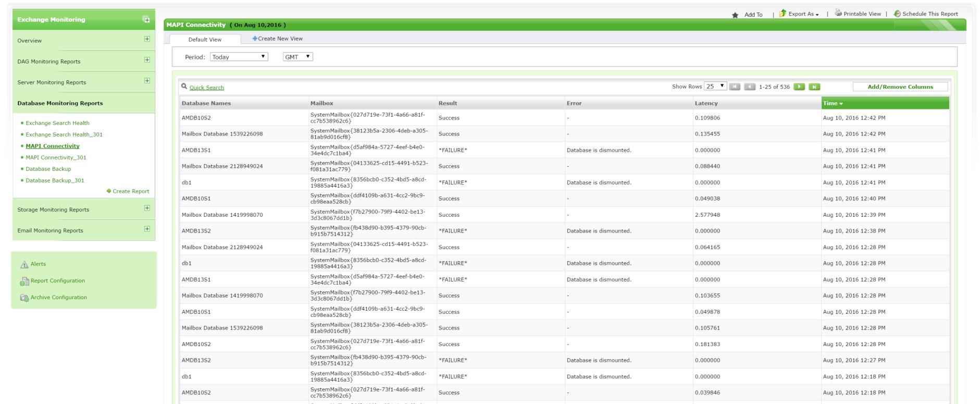This screenshot has height=404, width=980.
Task: Open the GMT timezone dropdown
Action: tap(297, 57)
